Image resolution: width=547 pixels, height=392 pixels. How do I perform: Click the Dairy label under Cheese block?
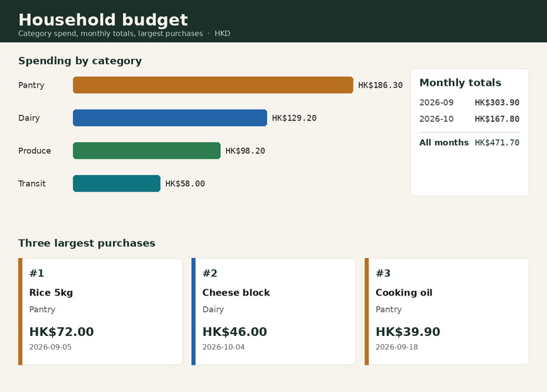pos(213,309)
